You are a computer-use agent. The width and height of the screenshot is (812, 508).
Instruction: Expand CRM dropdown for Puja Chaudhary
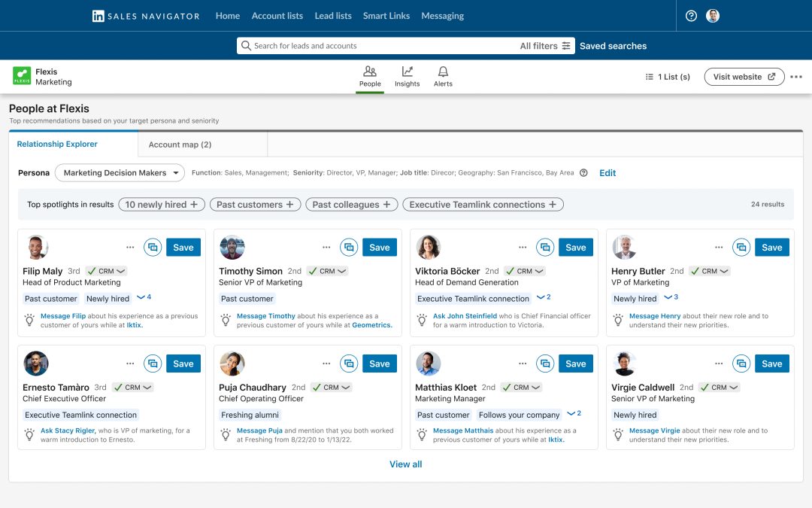(332, 388)
